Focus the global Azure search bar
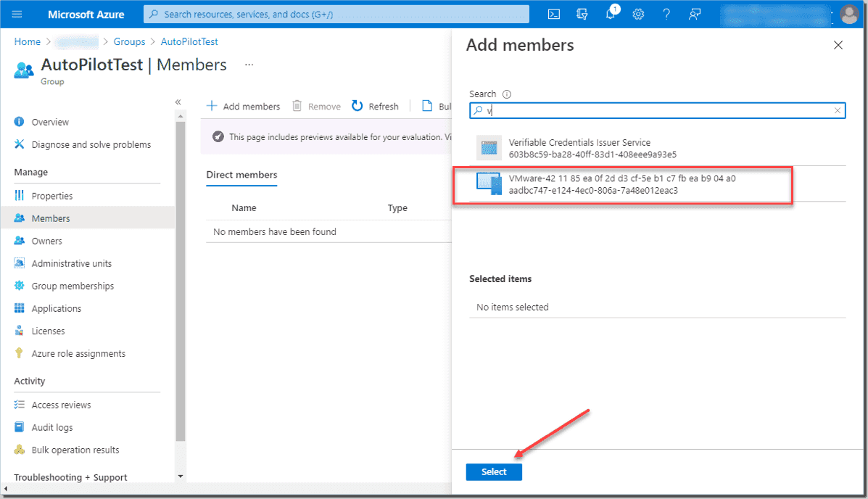This screenshot has width=868, height=499. (x=336, y=15)
